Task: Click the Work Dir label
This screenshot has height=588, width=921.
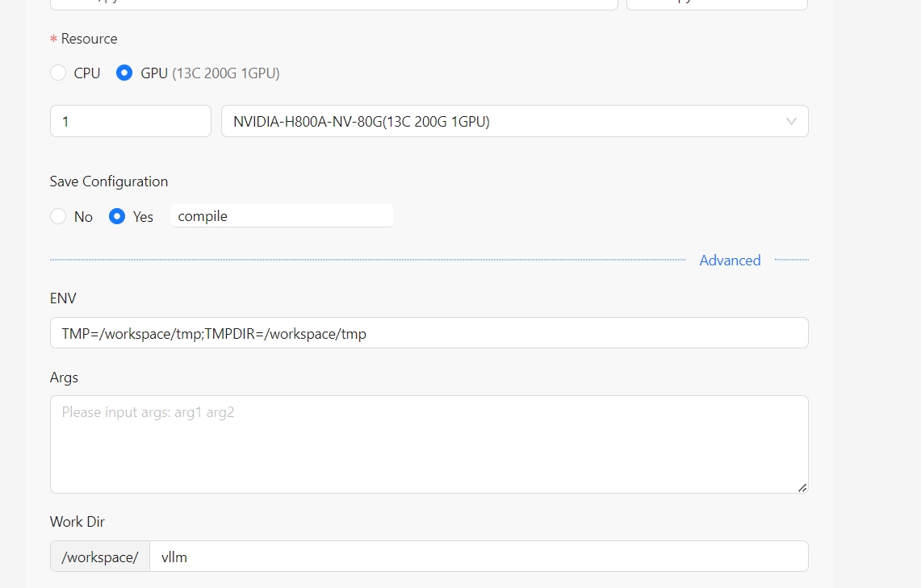Action: pos(77,522)
